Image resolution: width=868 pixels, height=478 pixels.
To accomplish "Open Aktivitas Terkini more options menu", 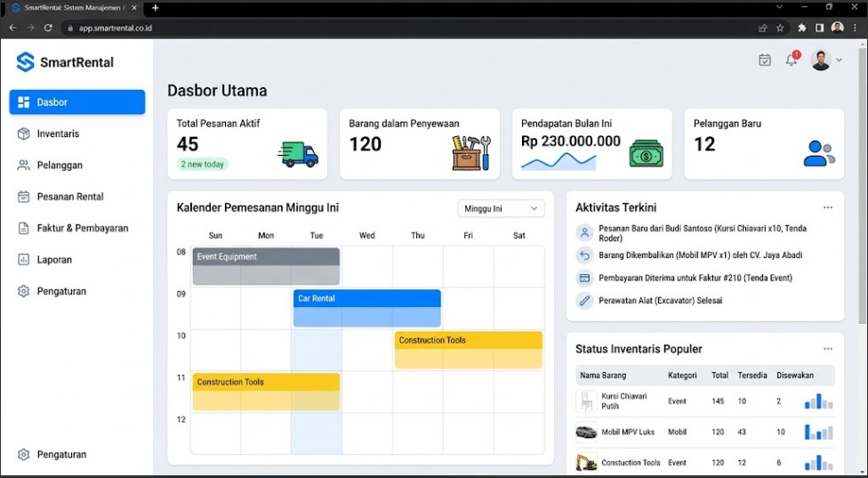I will [x=828, y=207].
